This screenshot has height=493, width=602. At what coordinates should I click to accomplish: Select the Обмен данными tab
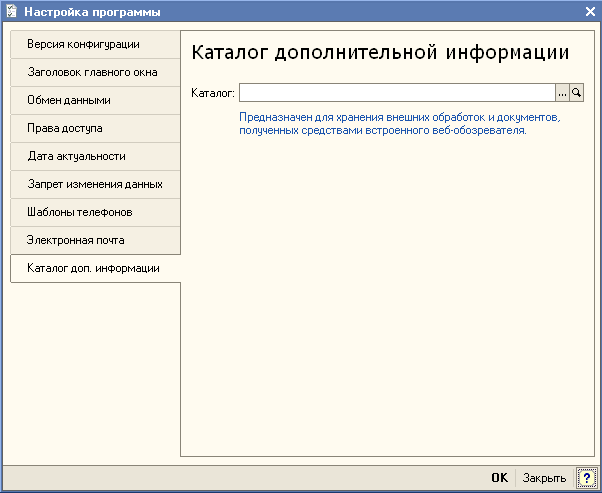pos(95,101)
